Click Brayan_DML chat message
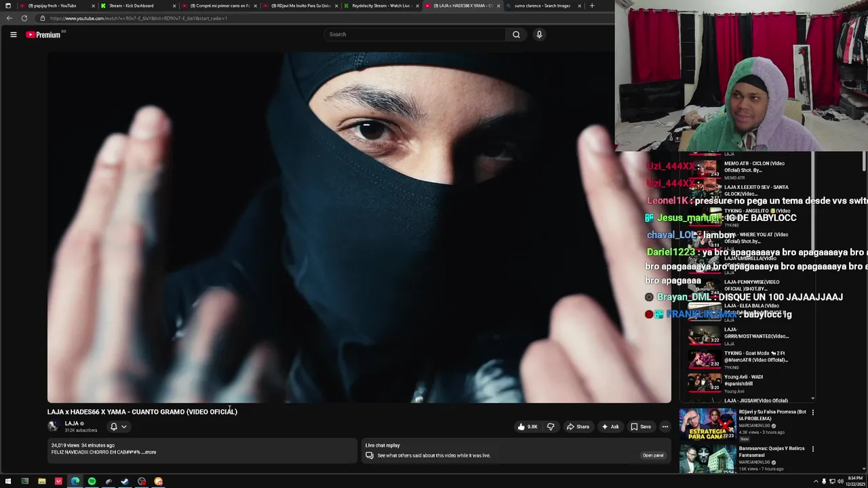 click(x=744, y=297)
